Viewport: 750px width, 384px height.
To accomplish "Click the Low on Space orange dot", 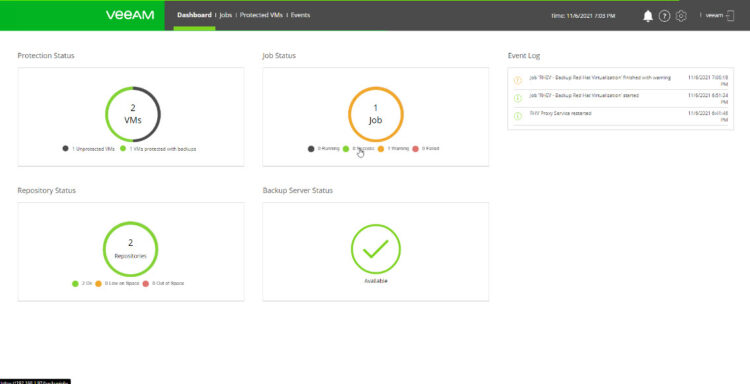I will 99,284.
